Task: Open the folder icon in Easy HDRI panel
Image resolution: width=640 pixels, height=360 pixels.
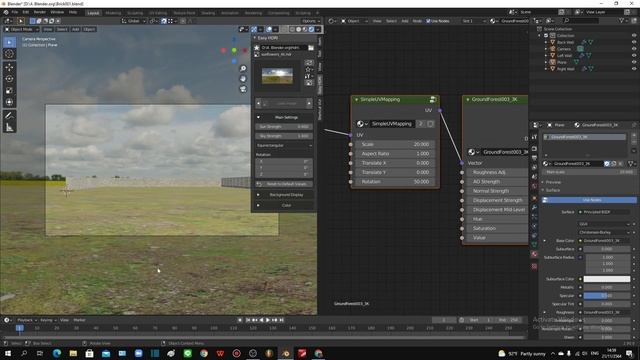Action: point(311,48)
